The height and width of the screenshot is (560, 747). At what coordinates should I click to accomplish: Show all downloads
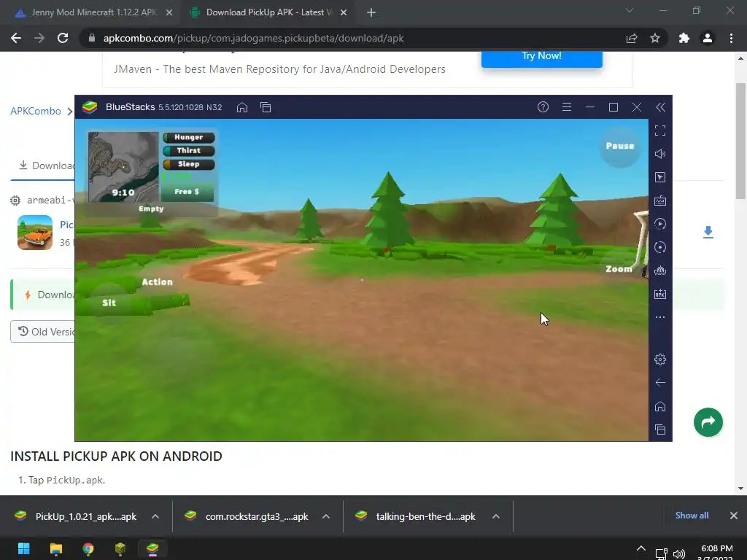(x=692, y=516)
